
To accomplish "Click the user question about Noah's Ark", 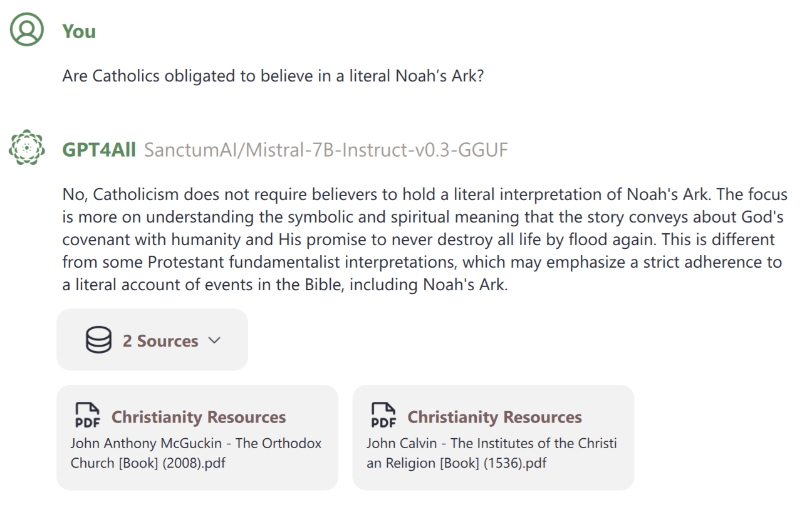I will pos(273,76).
